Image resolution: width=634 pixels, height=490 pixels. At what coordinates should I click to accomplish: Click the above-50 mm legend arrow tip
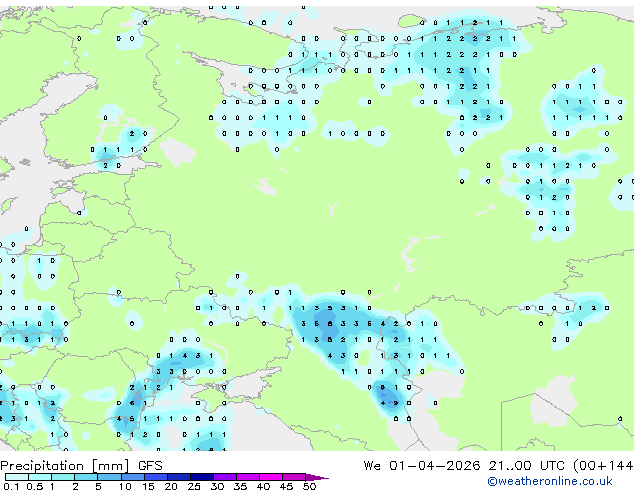click(x=317, y=478)
